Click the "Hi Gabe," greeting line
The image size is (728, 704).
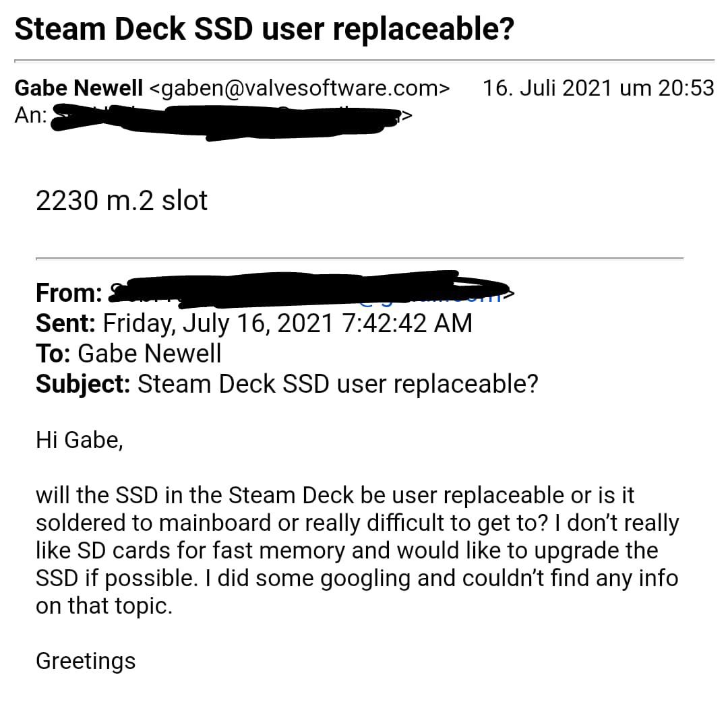[79, 441]
